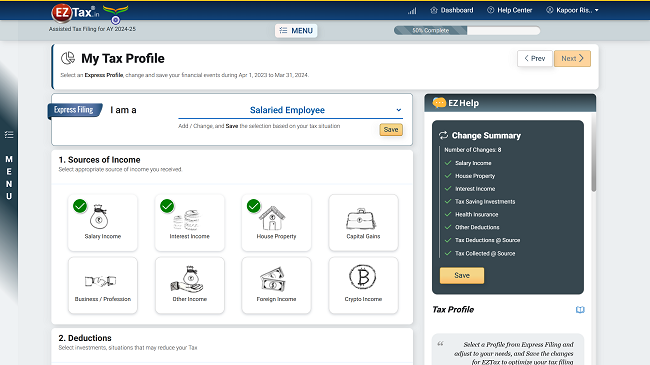Go to Dashboard
Image resolution: width=650 pixels, height=365 pixels.
click(x=452, y=10)
